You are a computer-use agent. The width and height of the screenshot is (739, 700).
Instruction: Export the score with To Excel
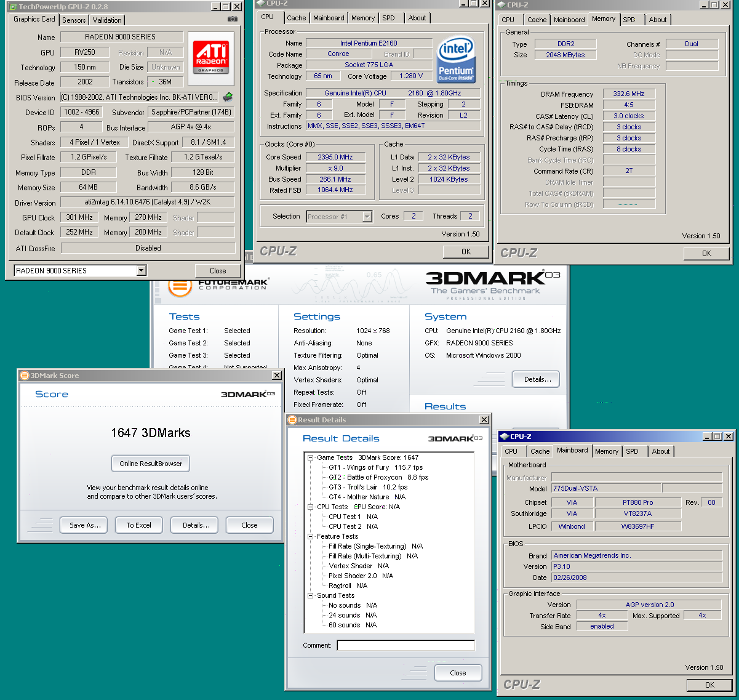coord(139,525)
